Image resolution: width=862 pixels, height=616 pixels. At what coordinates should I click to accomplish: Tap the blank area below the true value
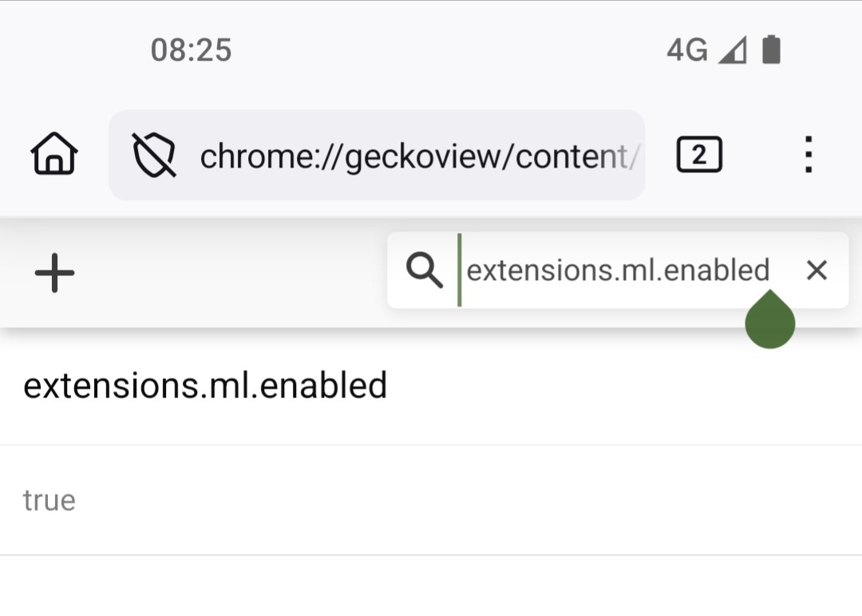[431, 586]
